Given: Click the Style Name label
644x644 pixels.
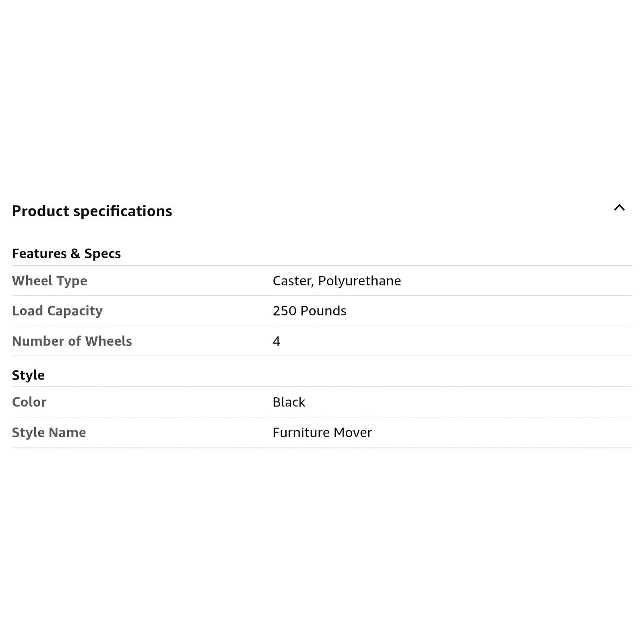Looking at the screenshot, I should [x=49, y=432].
